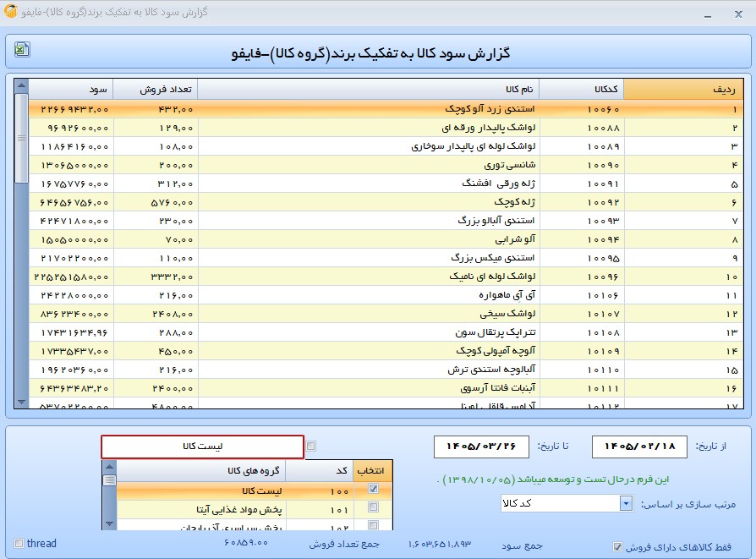Sort by تعداد فروش column header
Screen dimensions: 756x559
tap(156, 90)
